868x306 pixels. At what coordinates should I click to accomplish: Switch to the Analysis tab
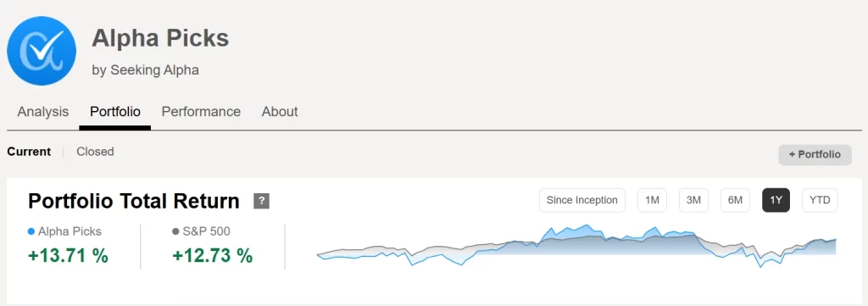[x=42, y=112]
